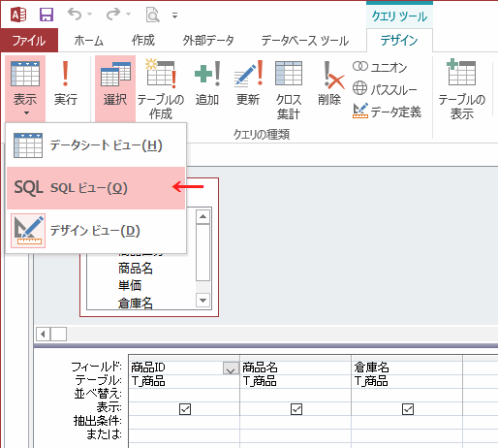Open the ファイル tab
Image resolution: width=498 pixels, height=448 pixels.
point(29,41)
